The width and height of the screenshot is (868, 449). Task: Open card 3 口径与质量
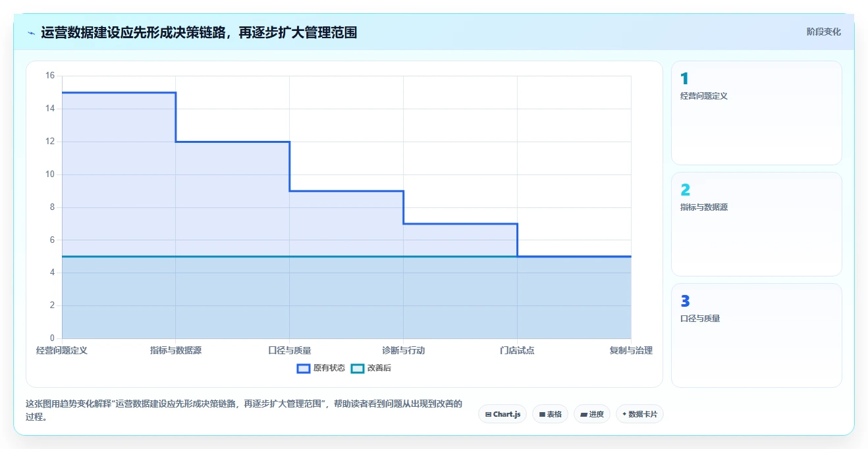[x=756, y=335]
